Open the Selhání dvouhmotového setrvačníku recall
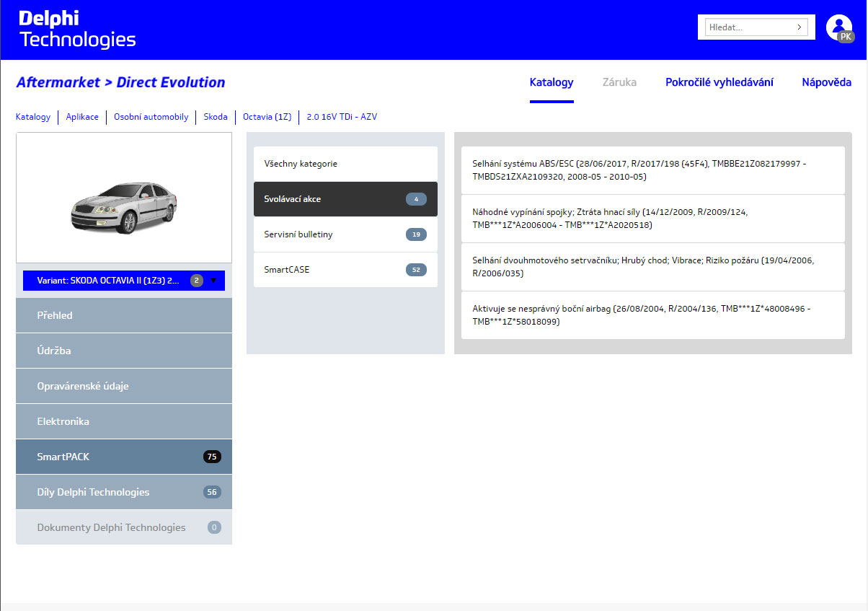Image resolution: width=868 pixels, height=611 pixels. pos(653,267)
